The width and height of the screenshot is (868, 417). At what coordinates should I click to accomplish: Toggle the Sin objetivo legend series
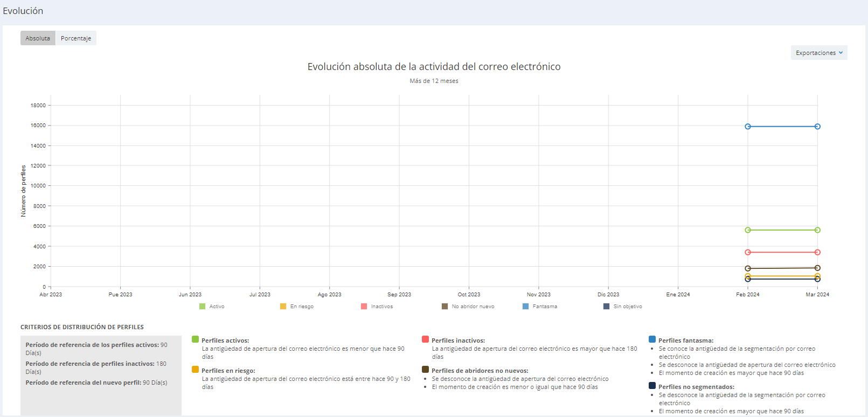(623, 307)
